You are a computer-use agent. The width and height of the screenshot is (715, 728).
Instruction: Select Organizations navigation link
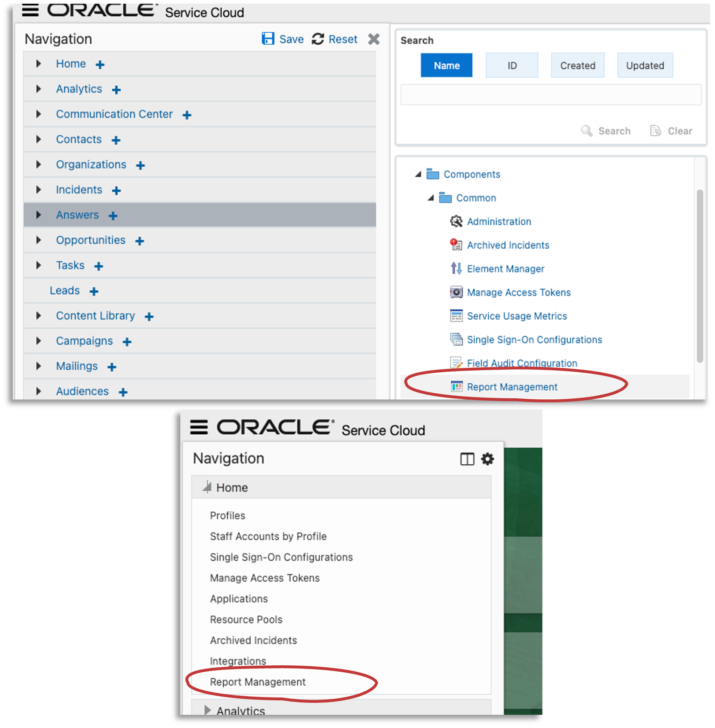pyautogui.click(x=91, y=164)
